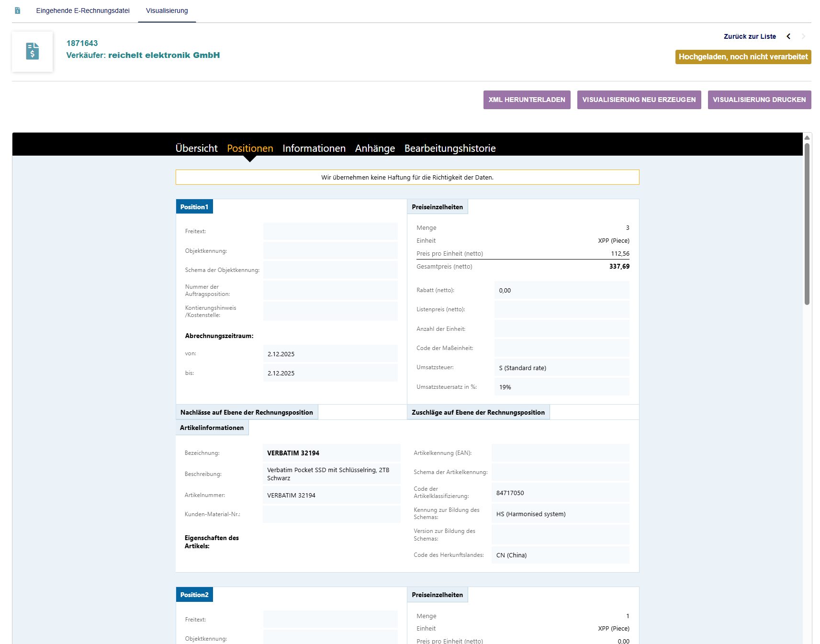820x644 pixels.
Task: Click the Artikelnummer field VERBATIM 32194
Action: [x=332, y=495]
